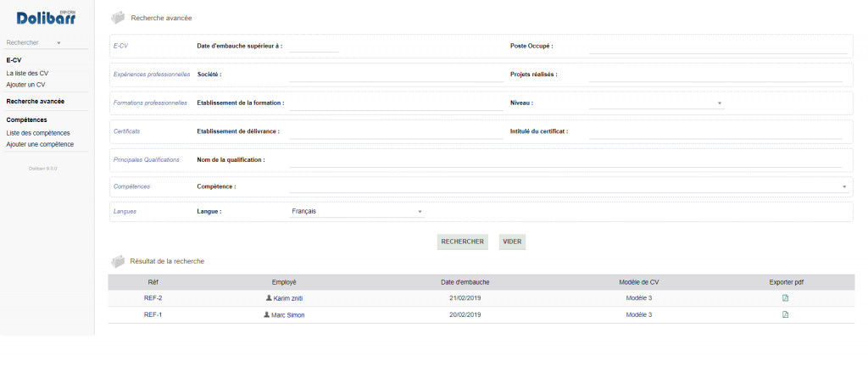Screen dimensions: 868x372
Task: Go to Recherche avancée menu item
Action: click(36, 102)
